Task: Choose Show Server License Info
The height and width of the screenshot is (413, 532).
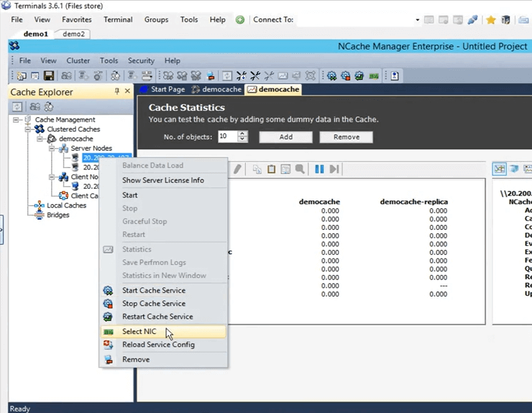Action: click(x=163, y=180)
